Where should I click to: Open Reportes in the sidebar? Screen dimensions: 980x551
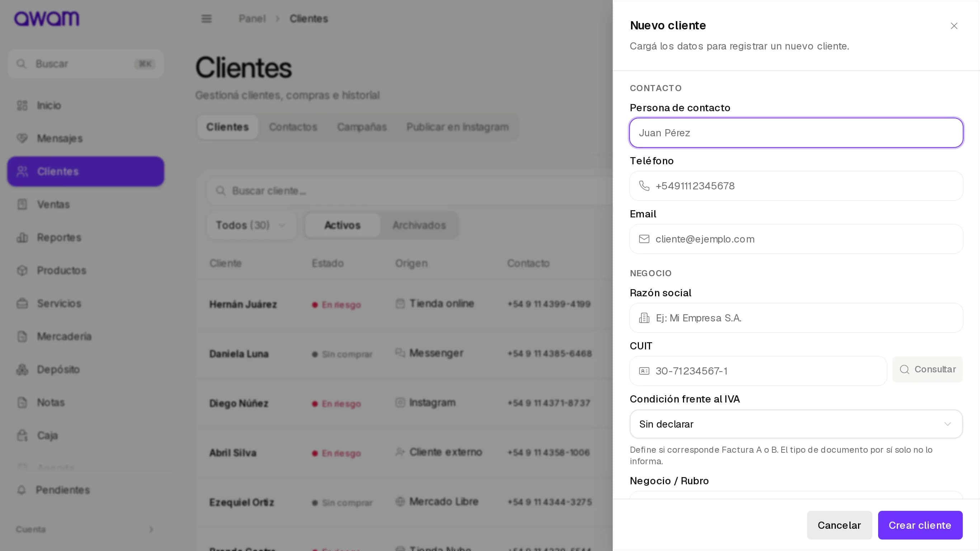[86, 237]
